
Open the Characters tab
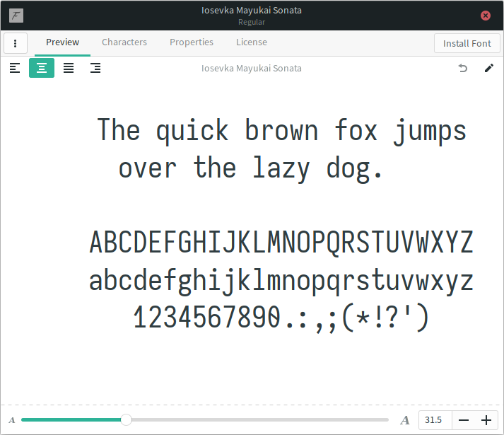(124, 42)
